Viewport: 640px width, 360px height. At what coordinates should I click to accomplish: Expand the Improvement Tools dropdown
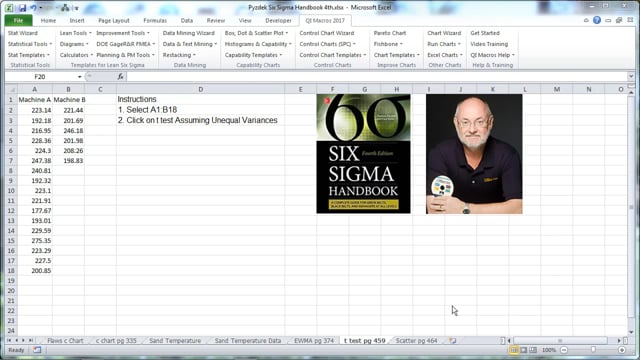(x=123, y=33)
